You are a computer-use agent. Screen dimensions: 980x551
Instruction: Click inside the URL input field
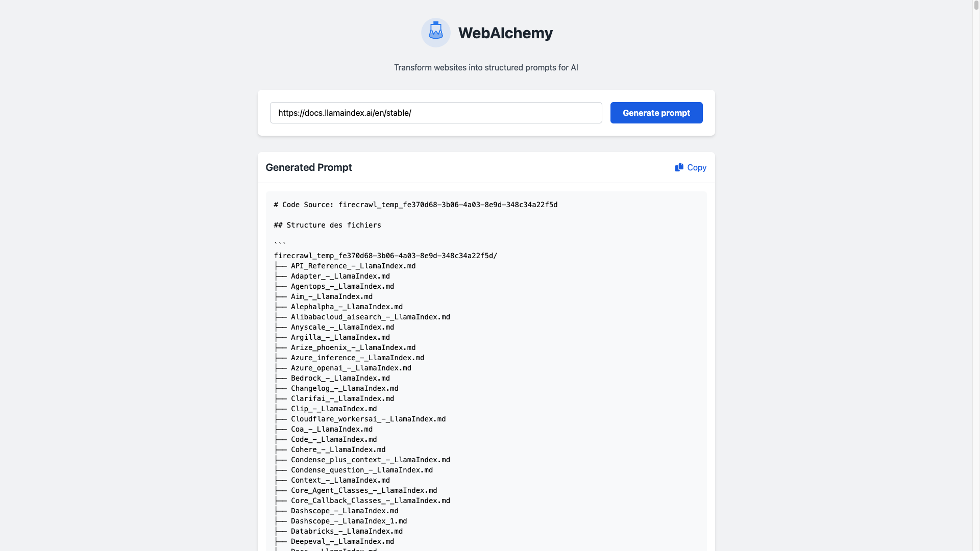tap(435, 113)
